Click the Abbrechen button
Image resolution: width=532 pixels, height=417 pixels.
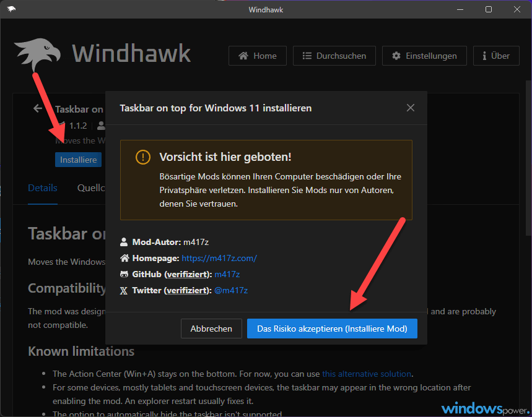(x=211, y=329)
